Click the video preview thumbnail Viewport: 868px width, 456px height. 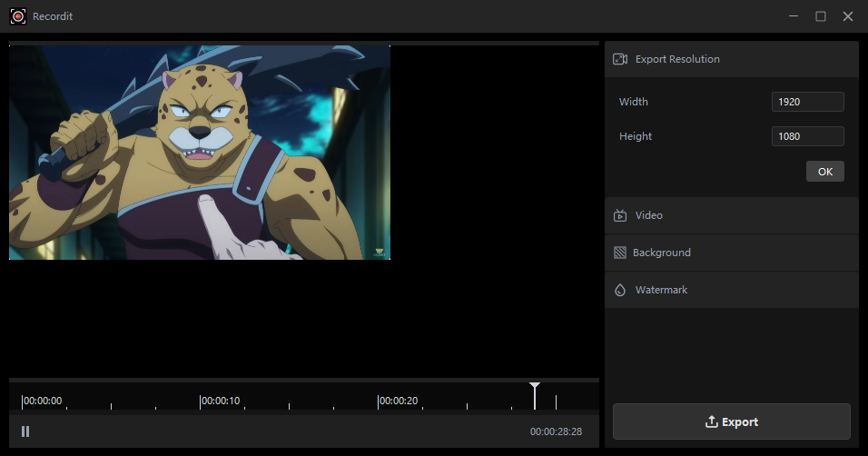pyautogui.click(x=200, y=153)
